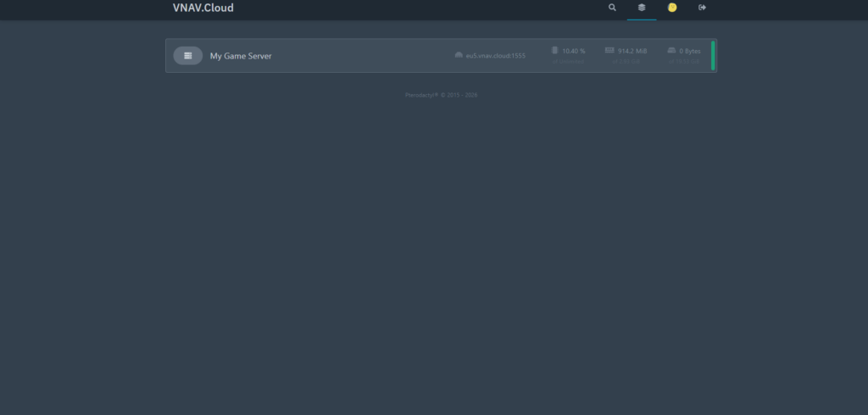868x415 pixels.
Task: Click the sign out arrow icon
Action: 702,8
